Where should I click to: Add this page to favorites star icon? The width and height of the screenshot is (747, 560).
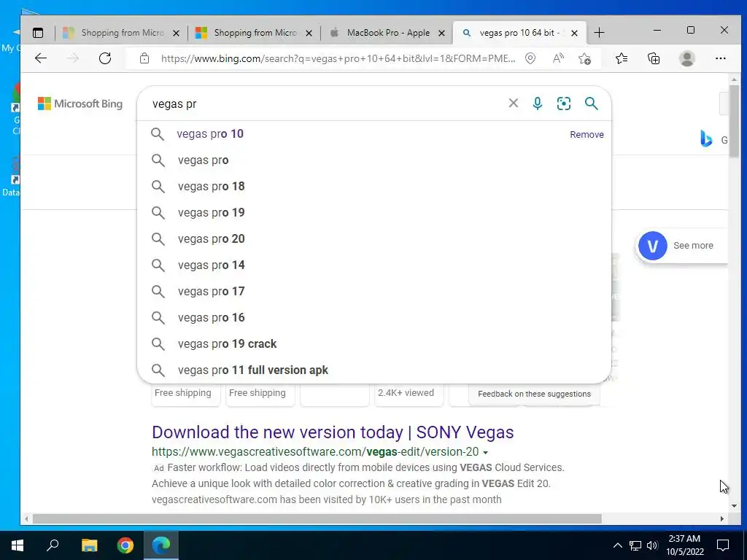tap(584, 58)
